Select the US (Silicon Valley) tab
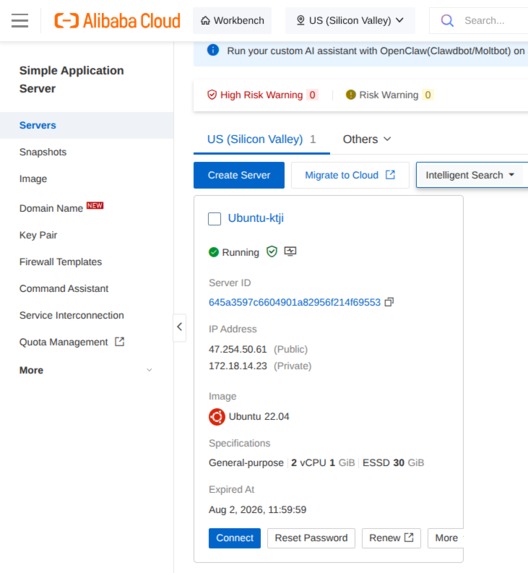Viewport: 528px width, 573px height. click(261, 139)
